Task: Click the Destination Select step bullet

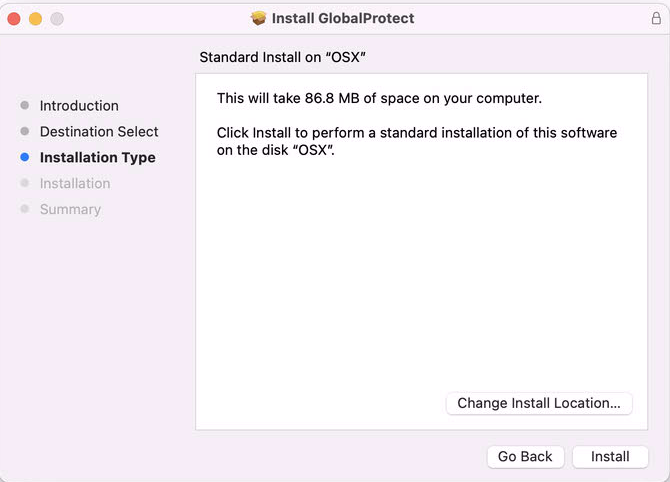Action: coord(25,131)
